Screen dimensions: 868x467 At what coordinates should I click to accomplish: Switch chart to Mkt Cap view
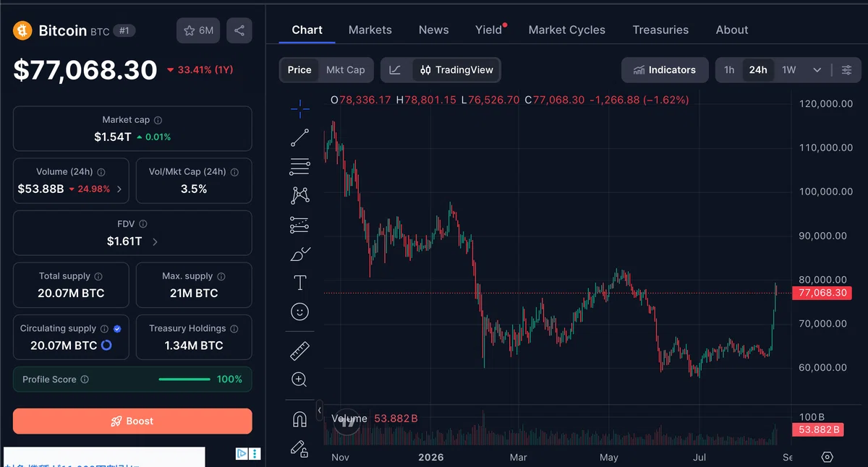click(x=346, y=70)
